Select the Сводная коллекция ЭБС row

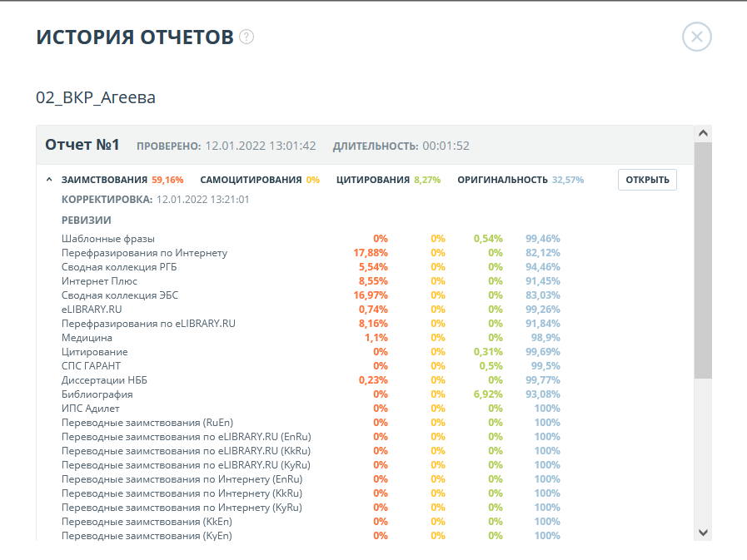pos(120,295)
